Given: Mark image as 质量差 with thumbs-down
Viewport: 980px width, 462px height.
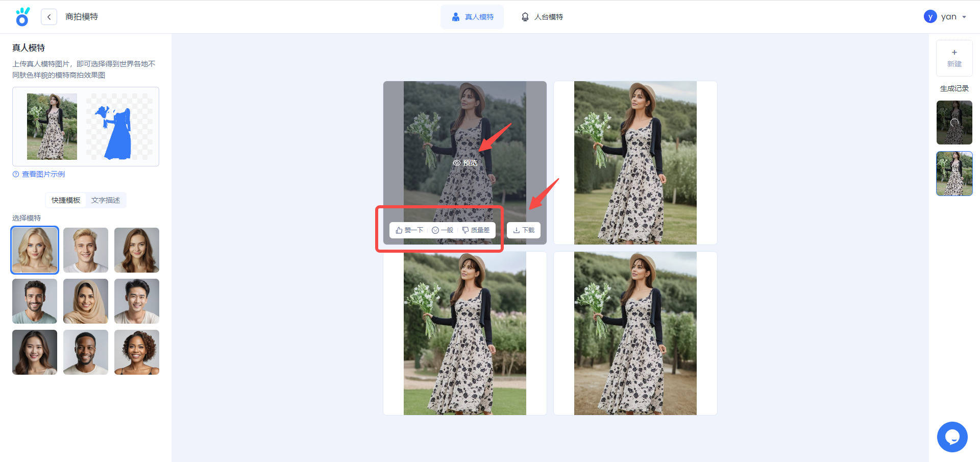Looking at the screenshot, I should click(476, 230).
